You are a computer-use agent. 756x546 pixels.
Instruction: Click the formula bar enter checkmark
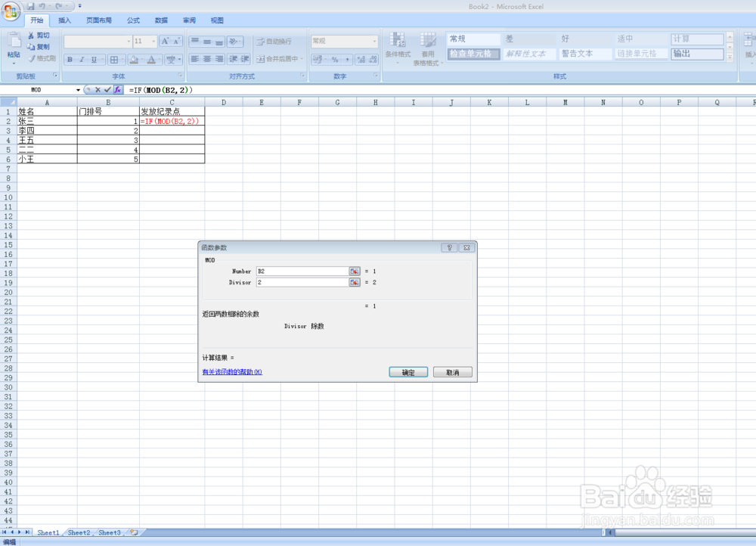click(x=107, y=90)
